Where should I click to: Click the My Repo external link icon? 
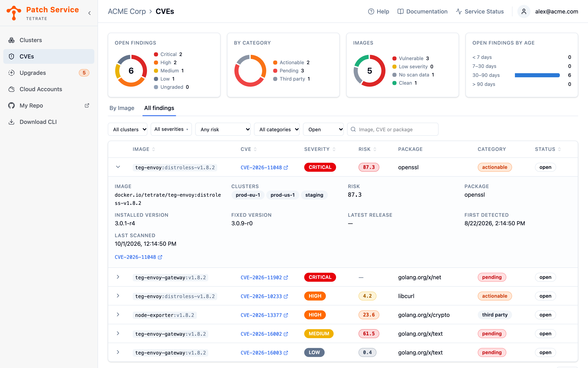[x=87, y=105]
